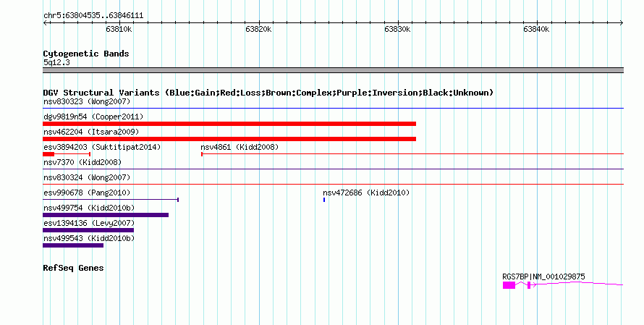Click the dgv9819n54 (Cooper2011) label
The width and height of the screenshot is (644, 325).
[x=93, y=117]
